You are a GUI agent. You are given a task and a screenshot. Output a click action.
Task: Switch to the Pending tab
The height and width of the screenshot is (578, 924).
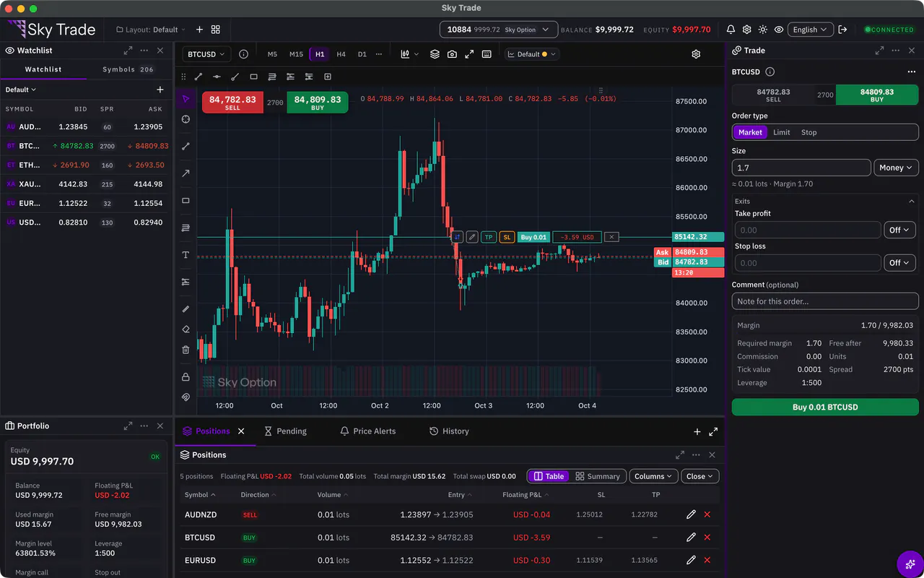coord(285,431)
